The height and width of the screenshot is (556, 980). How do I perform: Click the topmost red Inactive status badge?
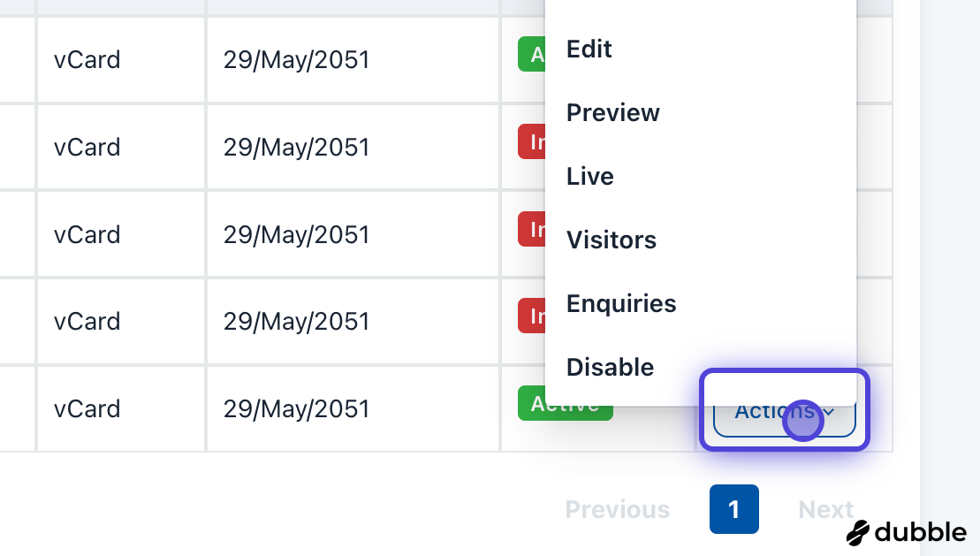[x=531, y=142]
